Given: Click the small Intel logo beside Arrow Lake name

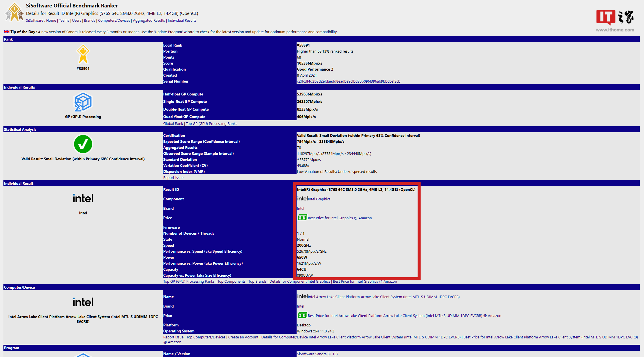Looking at the screenshot, I should pos(302,296).
